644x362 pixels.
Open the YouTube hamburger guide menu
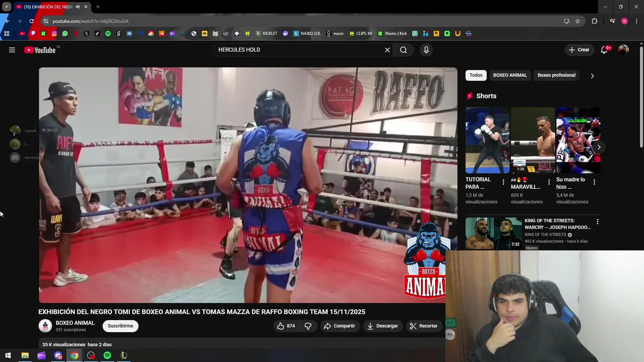[x=12, y=50]
